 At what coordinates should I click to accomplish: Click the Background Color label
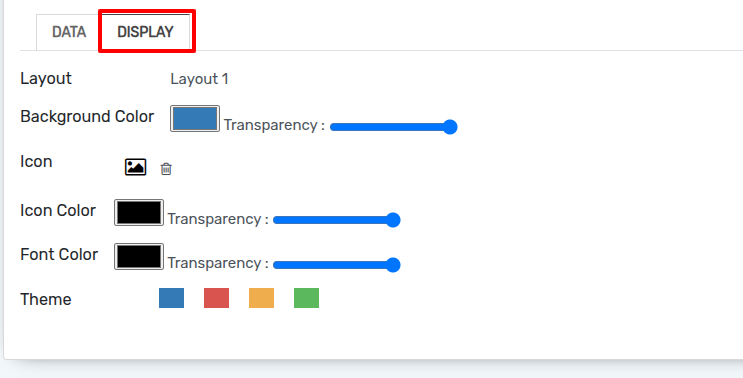tap(87, 117)
